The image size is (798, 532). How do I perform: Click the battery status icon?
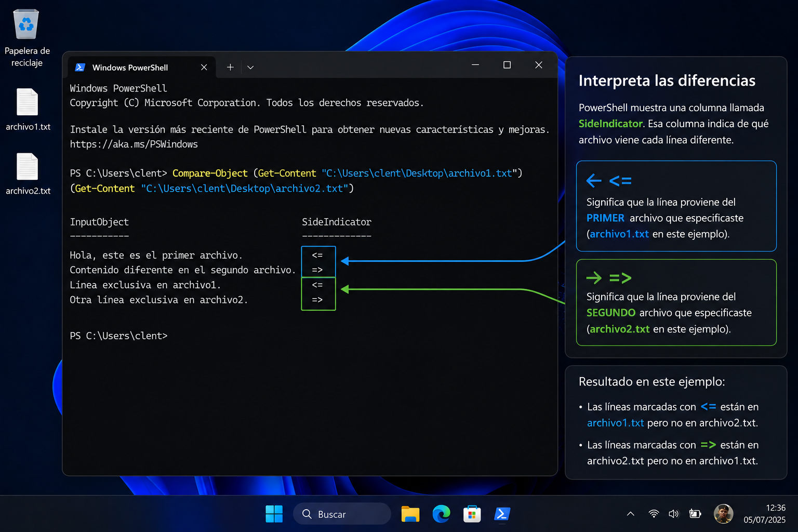pyautogui.click(x=695, y=514)
